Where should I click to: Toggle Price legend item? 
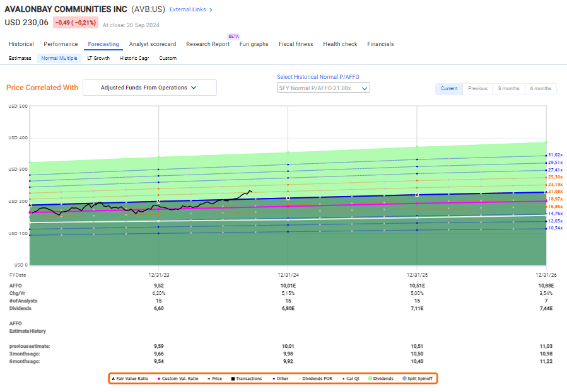tap(215, 379)
